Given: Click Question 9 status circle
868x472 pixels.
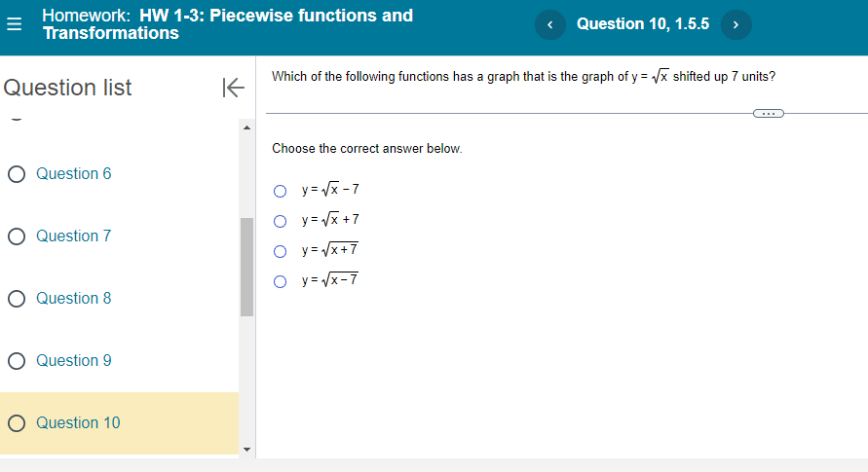Looking at the screenshot, I should [x=17, y=361].
